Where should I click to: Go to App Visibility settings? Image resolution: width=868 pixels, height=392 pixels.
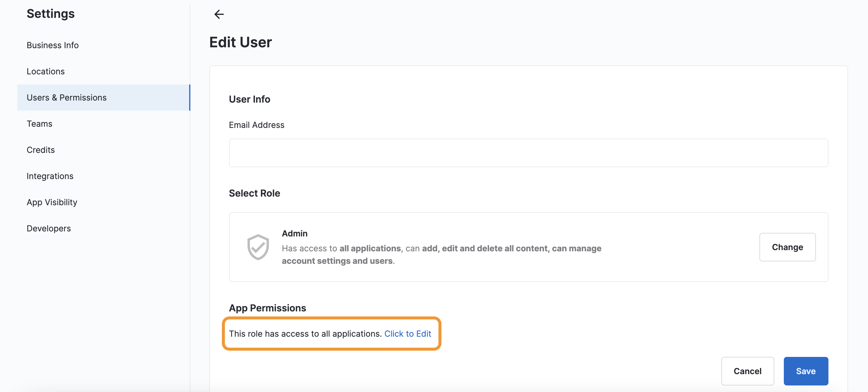[x=52, y=202]
